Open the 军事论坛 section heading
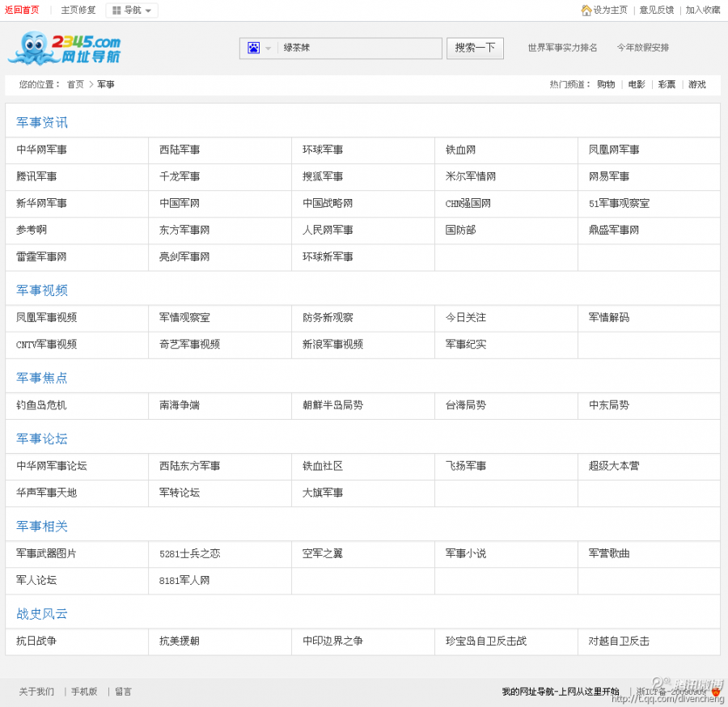Screen dimensions: 728x707 coord(42,438)
